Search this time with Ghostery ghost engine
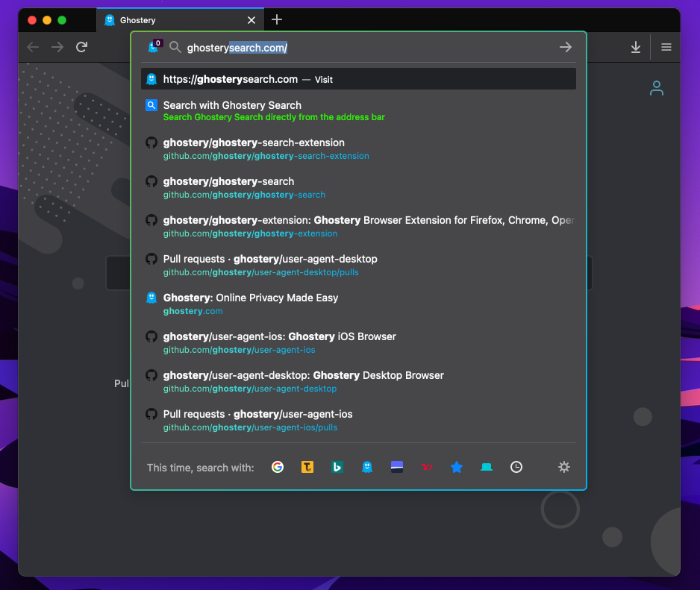Image resolution: width=700 pixels, height=590 pixels. [x=367, y=467]
